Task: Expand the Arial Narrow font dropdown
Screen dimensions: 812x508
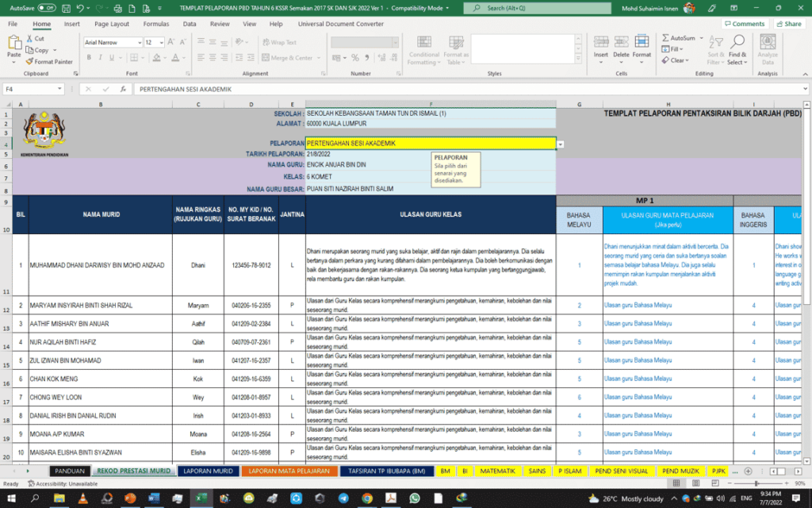Action: 139,42
